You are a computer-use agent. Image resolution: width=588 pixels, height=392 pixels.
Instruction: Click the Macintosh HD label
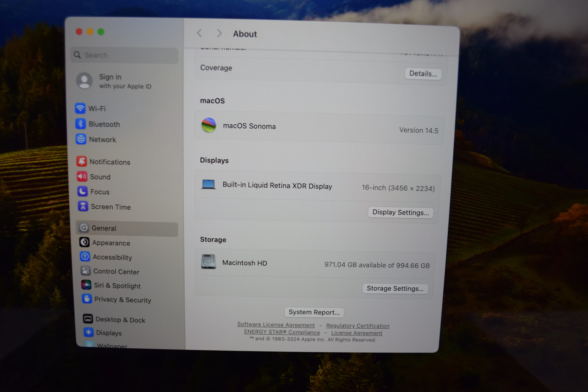tap(244, 263)
